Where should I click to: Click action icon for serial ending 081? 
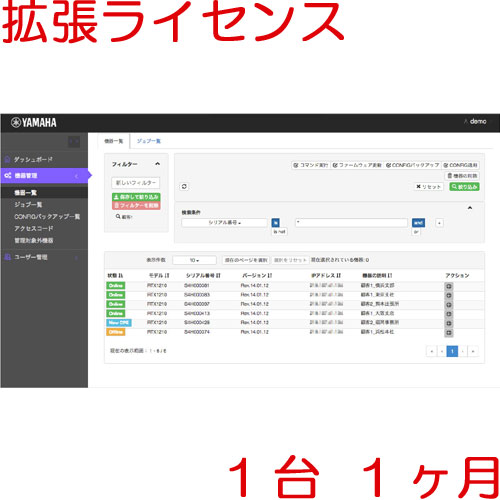click(449, 286)
